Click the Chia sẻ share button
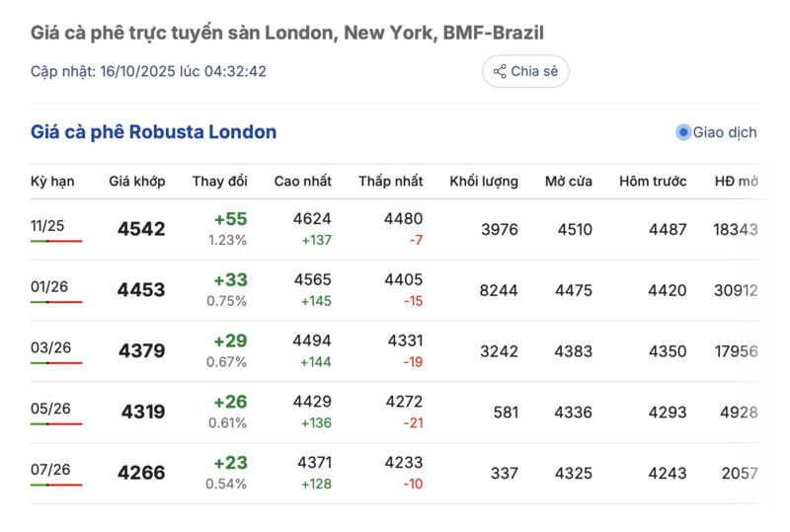 tap(525, 71)
